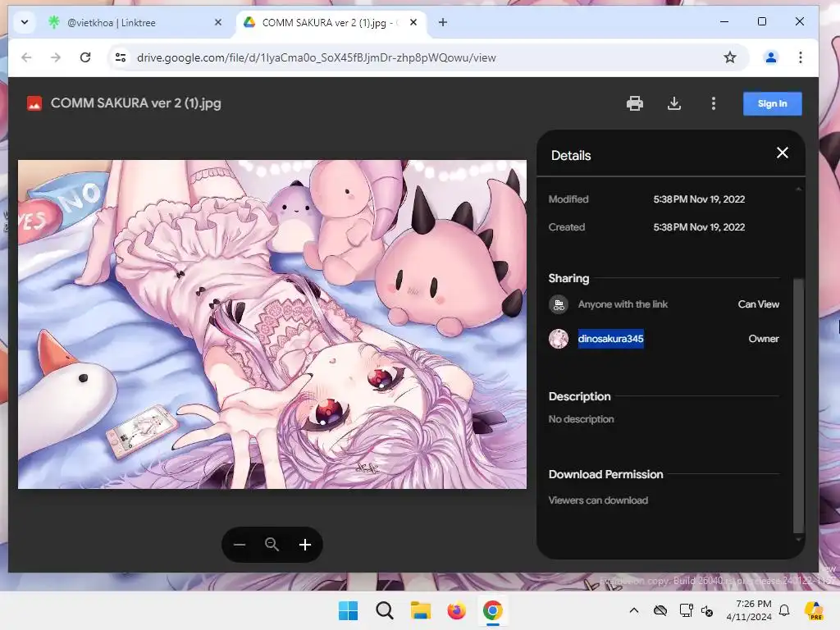This screenshot has width=840, height=630.
Task: Show hidden system tray icons
Action: 634,610
